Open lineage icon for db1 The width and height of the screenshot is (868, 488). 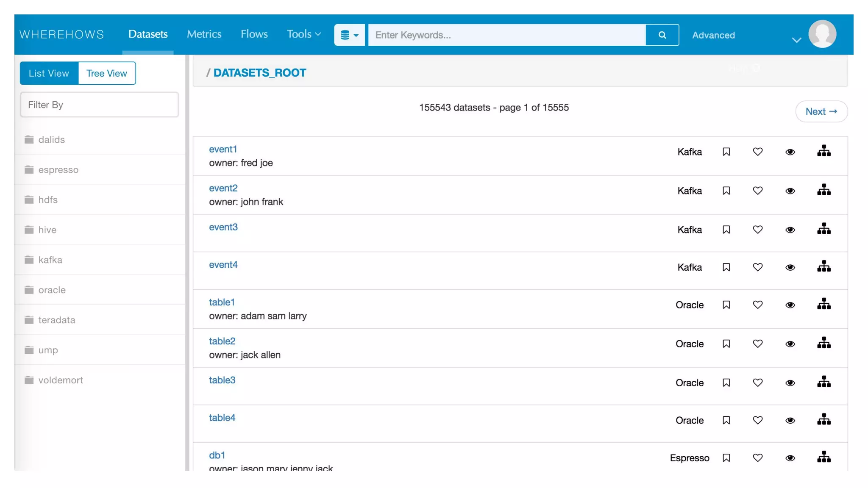[x=823, y=457]
